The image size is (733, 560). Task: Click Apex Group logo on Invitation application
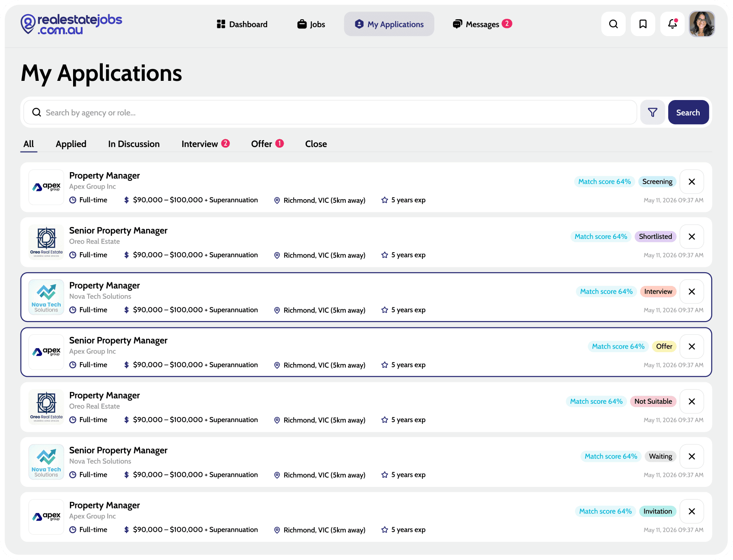click(46, 517)
